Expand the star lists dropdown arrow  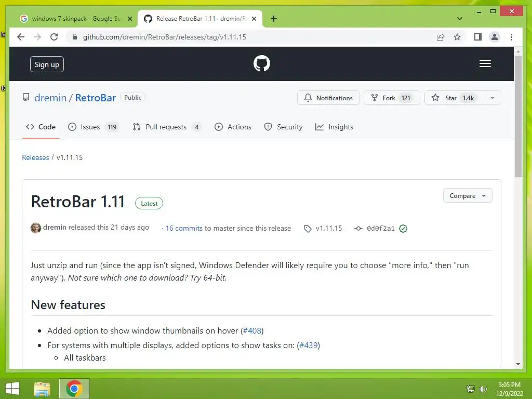coord(493,98)
